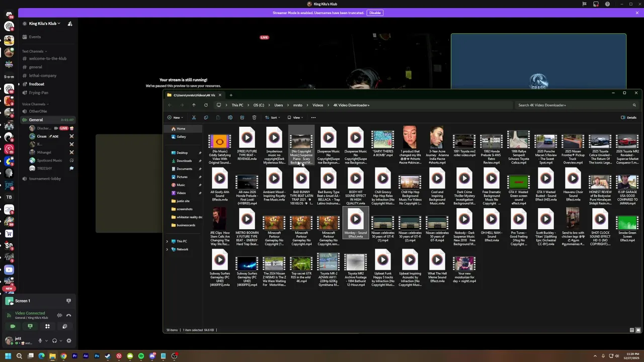Viewport: 644px width, 362px height.
Task: Select the lethal-company text channel
Action: pos(43,75)
